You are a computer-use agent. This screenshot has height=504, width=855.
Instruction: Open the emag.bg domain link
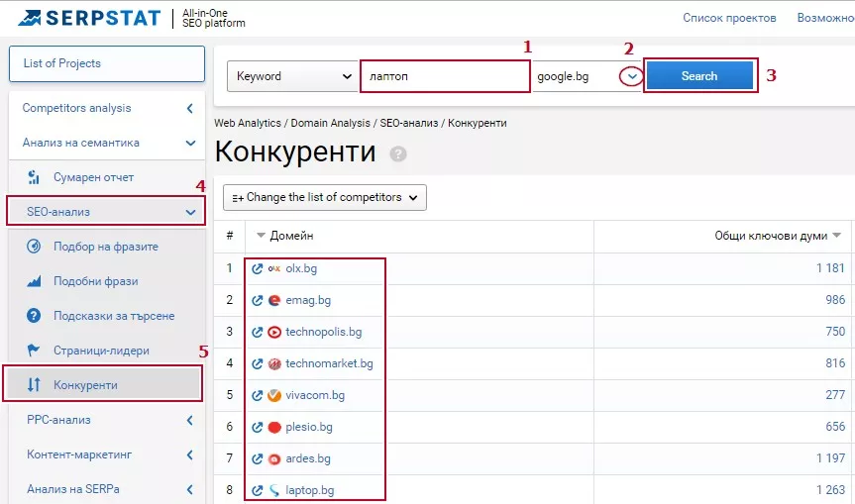[308, 300]
